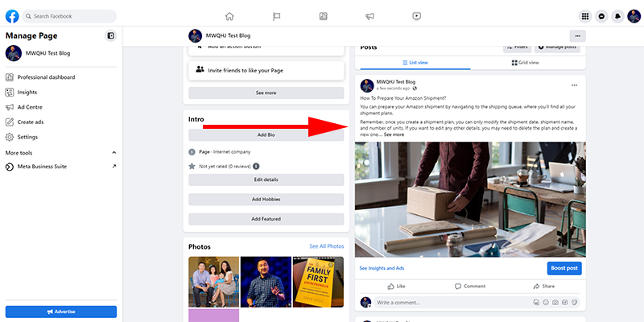Open Pages flag icon in top bar
The width and height of the screenshot is (644, 322).
[x=276, y=16]
